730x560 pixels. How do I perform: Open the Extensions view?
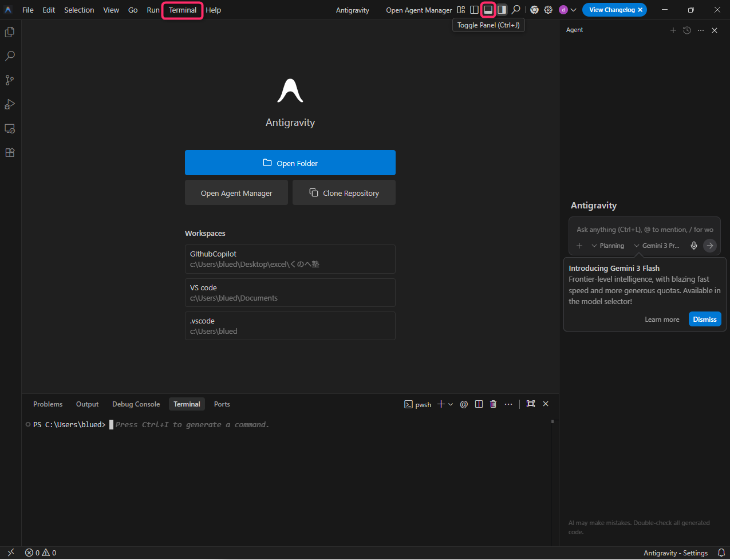coord(10,153)
